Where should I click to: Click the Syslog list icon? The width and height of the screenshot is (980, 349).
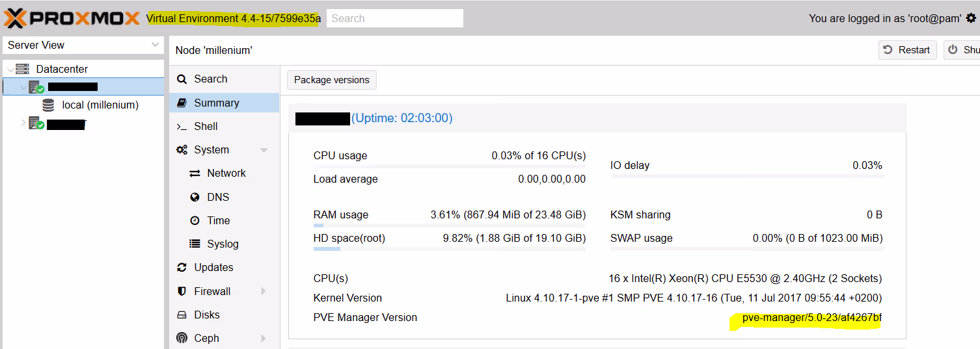pyautogui.click(x=195, y=244)
